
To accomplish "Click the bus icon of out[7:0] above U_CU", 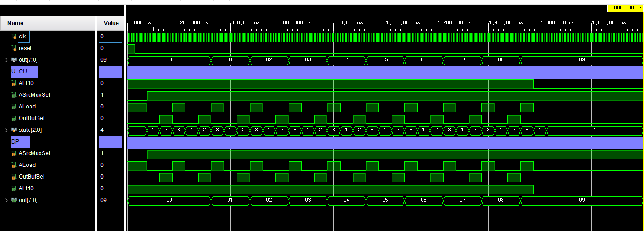I will coord(14,60).
